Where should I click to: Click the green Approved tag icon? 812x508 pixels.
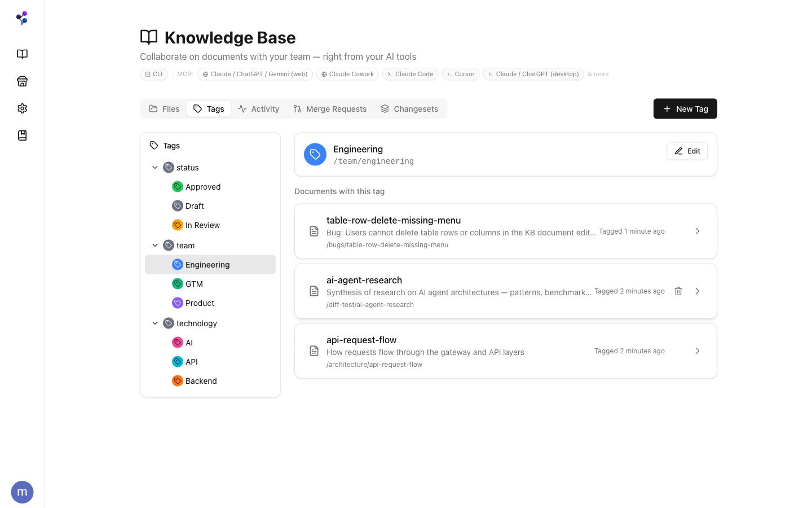point(178,187)
